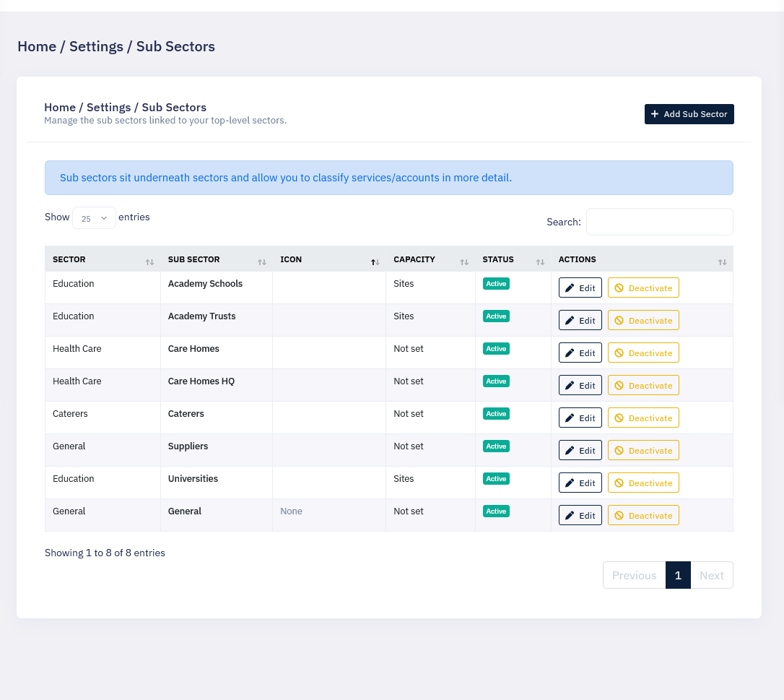Edit the Suppliers sub sector
The image size is (784, 700).
[x=580, y=450]
